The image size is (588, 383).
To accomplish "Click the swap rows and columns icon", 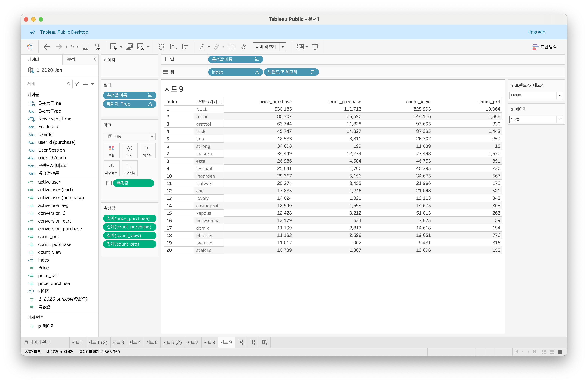I will [x=161, y=47].
